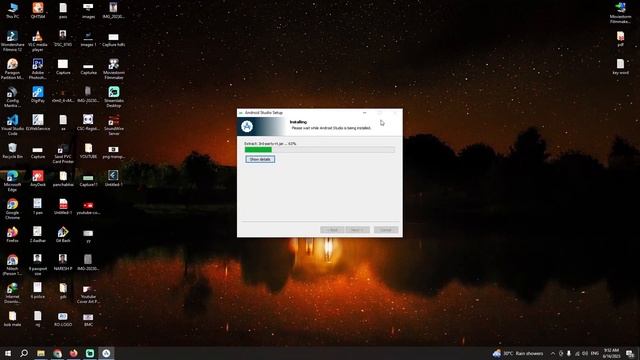This screenshot has width=640, height=360.
Task: Open This PC desktop icon
Action: click(x=12, y=11)
